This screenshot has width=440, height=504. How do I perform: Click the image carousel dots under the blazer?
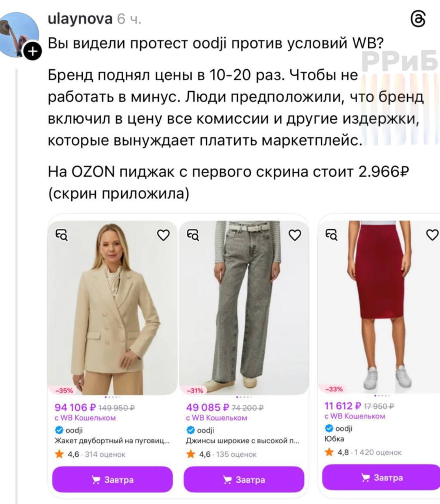pyautogui.click(x=113, y=397)
